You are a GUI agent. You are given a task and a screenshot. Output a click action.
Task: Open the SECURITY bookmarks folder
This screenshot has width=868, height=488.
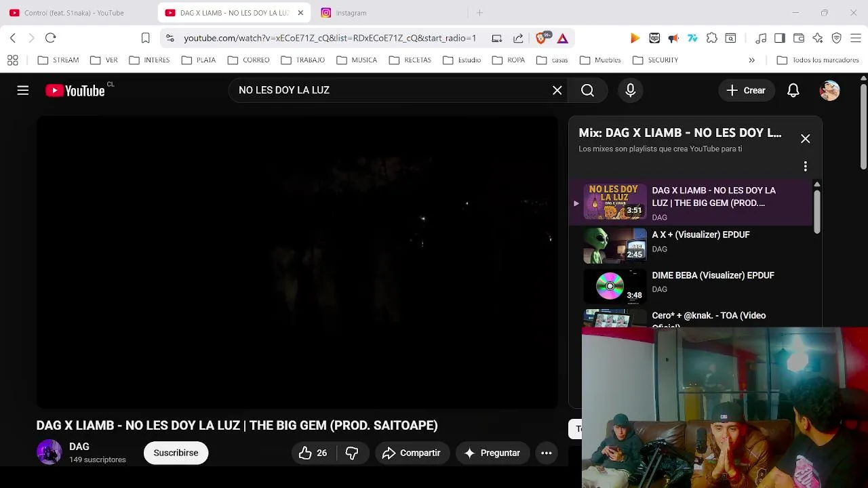(655, 60)
